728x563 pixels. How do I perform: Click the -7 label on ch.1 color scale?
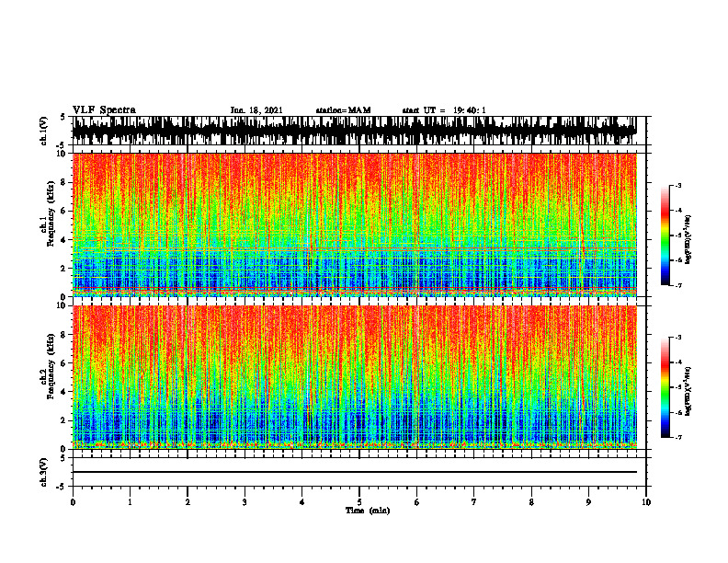point(678,285)
